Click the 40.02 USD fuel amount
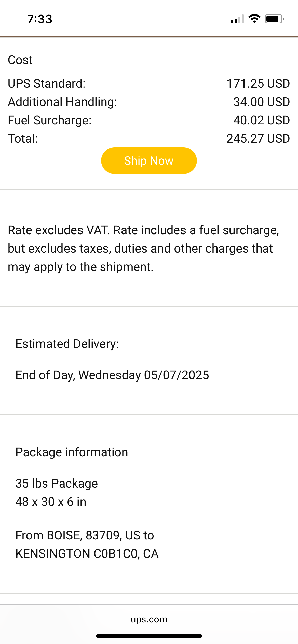The height and width of the screenshot is (644, 298). click(262, 120)
